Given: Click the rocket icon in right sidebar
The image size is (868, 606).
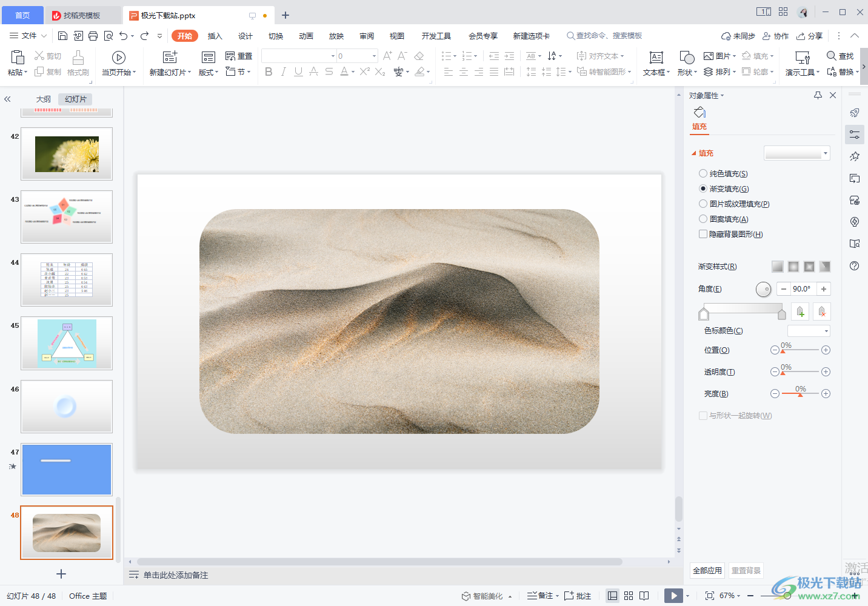Looking at the screenshot, I should pos(855,113).
